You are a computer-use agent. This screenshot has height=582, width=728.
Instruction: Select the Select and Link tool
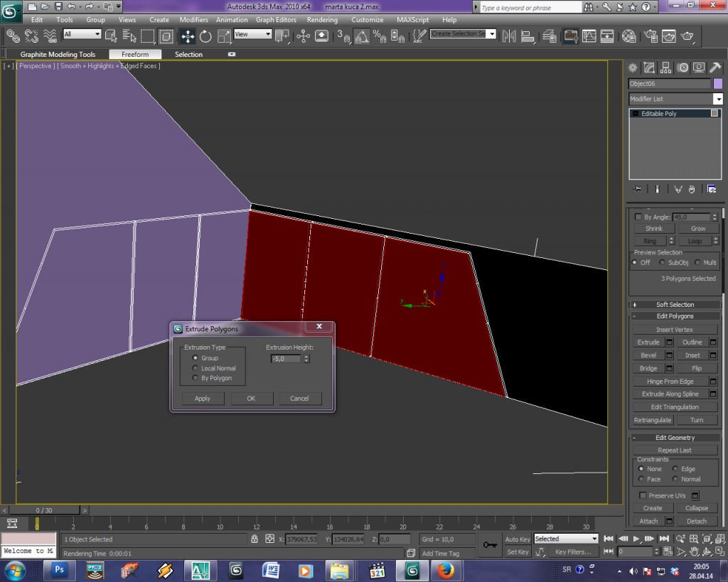(13, 36)
